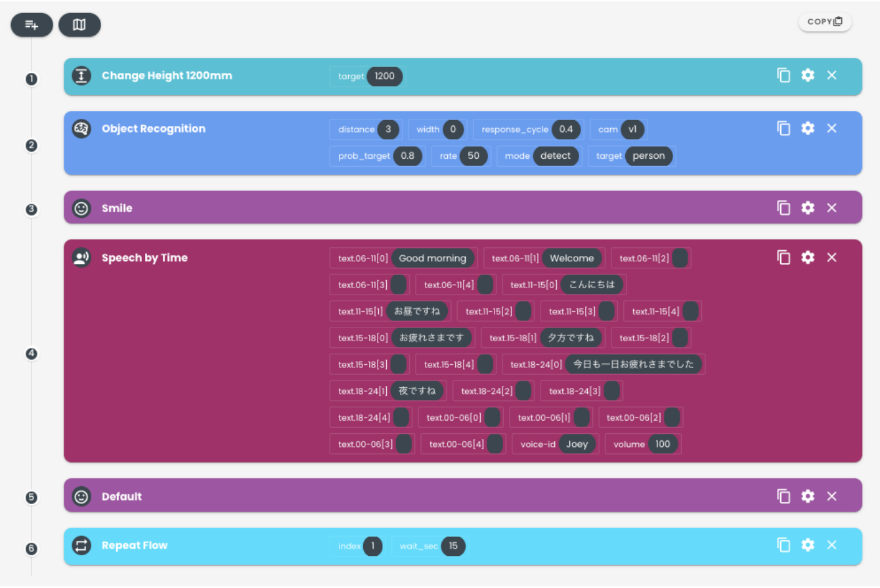Image resolution: width=880 pixels, height=588 pixels.
Task: Click the empty text.00-06[0] field
Action: 493,417
